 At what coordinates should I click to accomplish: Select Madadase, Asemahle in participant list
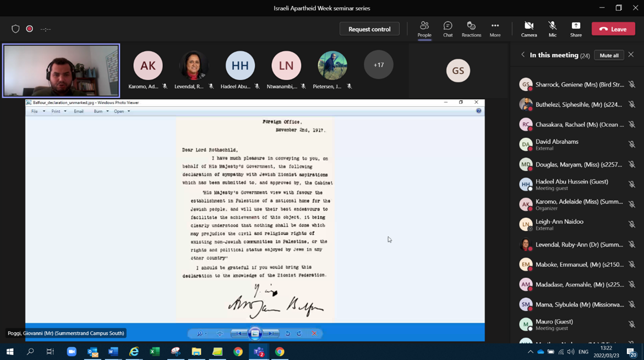coord(577,285)
